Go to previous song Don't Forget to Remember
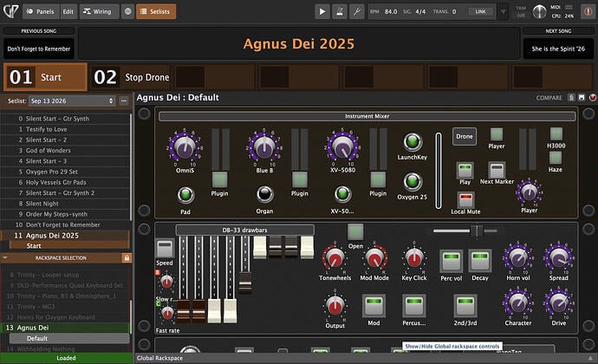598x364 pixels. pos(39,49)
